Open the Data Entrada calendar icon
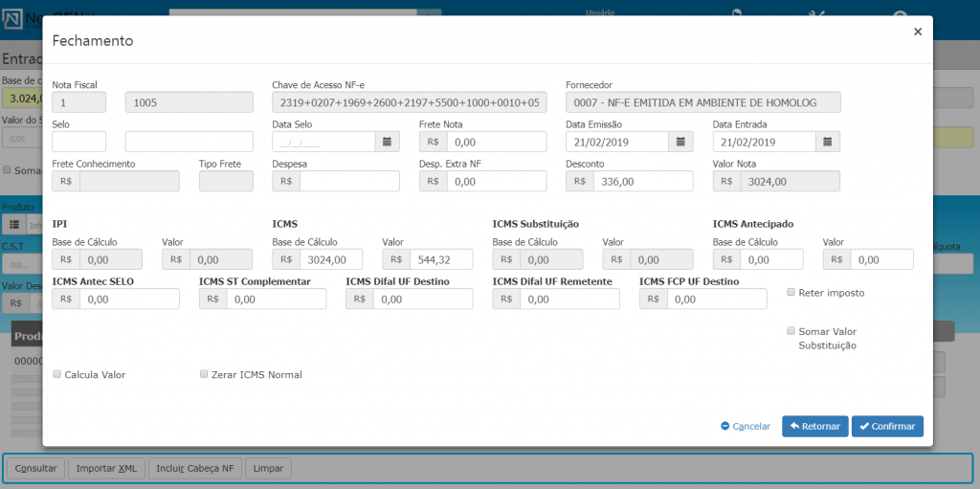Viewport: 980px width, 489px height. [827, 142]
